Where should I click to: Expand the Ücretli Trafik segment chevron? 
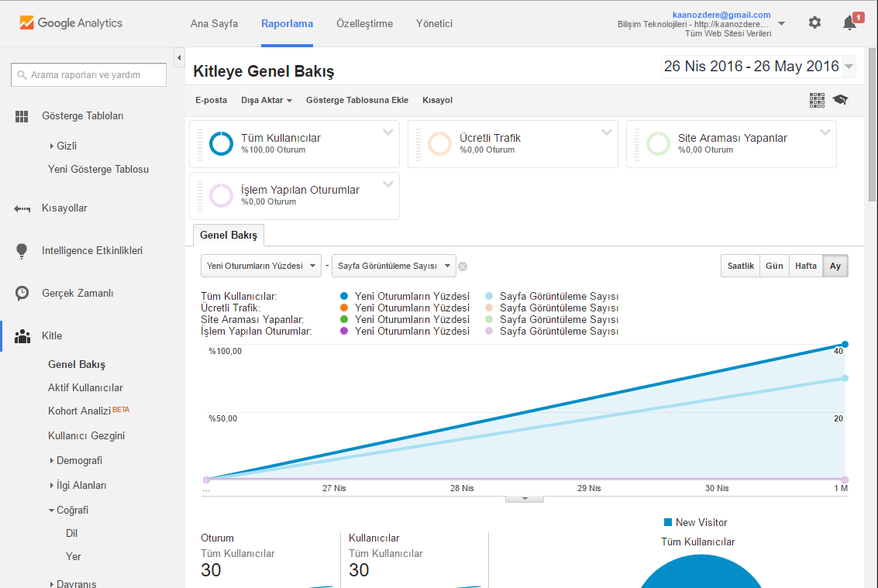pyautogui.click(x=607, y=132)
